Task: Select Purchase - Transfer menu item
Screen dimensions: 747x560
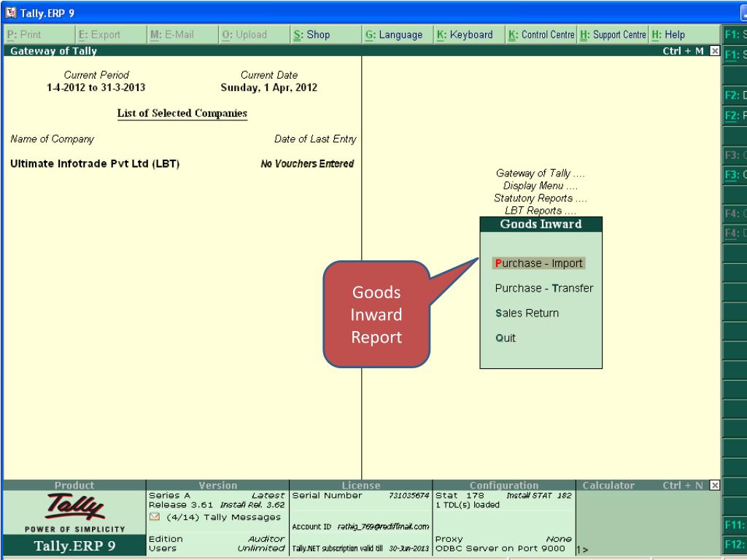Action: [544, 288]
